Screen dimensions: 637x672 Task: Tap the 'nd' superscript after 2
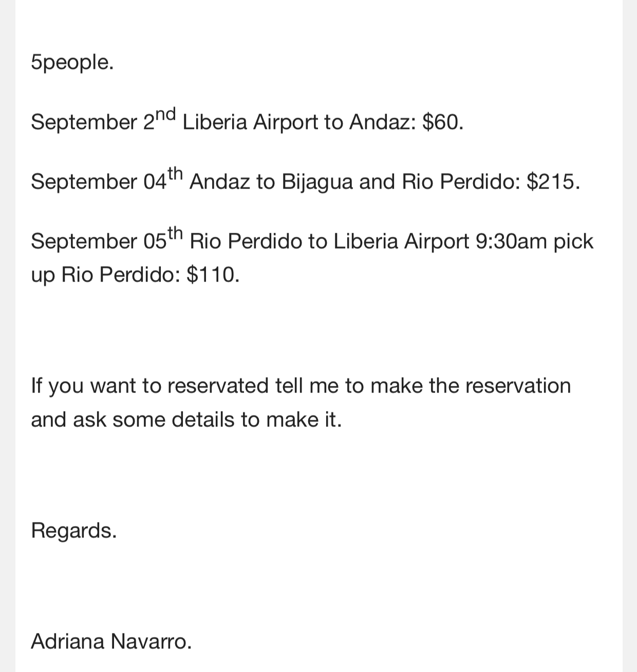coord(165,114)
